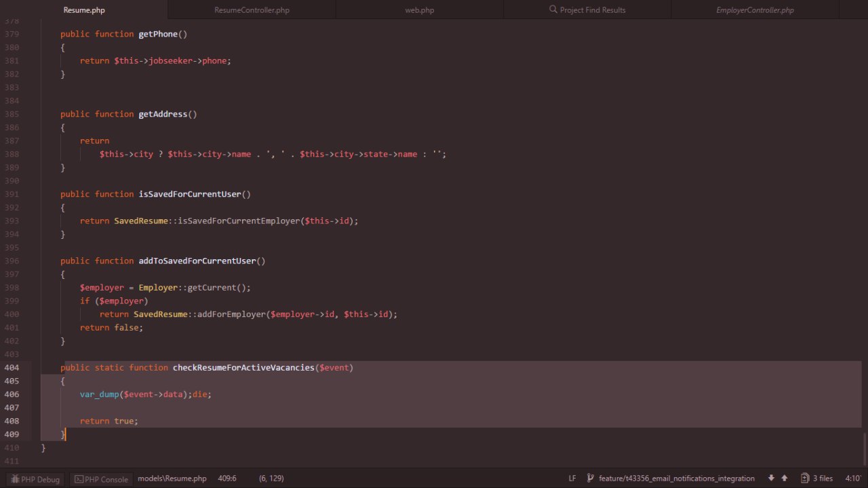Change the LF line ending setting
This screenshot has height=488, width=868.
[572, 478]
